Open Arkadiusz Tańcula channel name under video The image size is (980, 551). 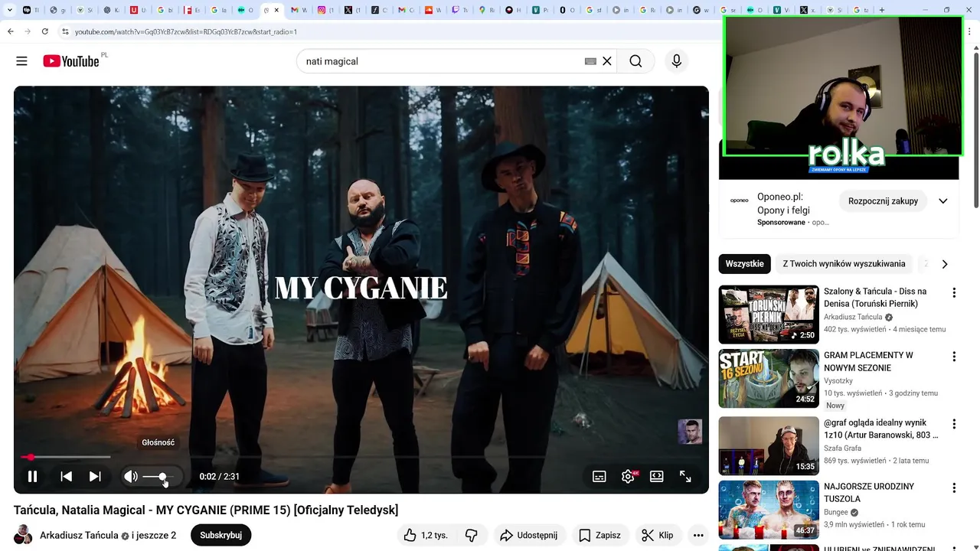[x=79, y=535]
